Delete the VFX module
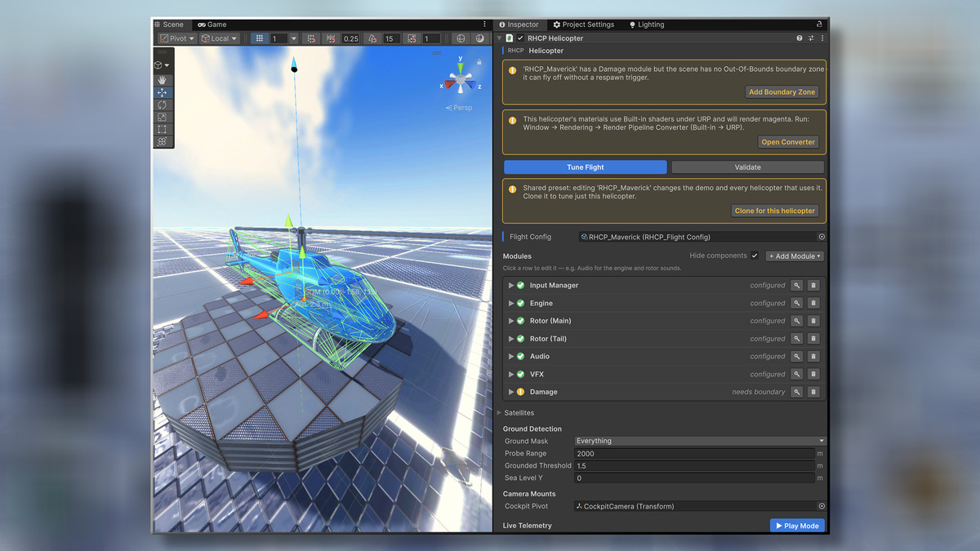The width and height of the screenshot is (980, 551). 813,374
